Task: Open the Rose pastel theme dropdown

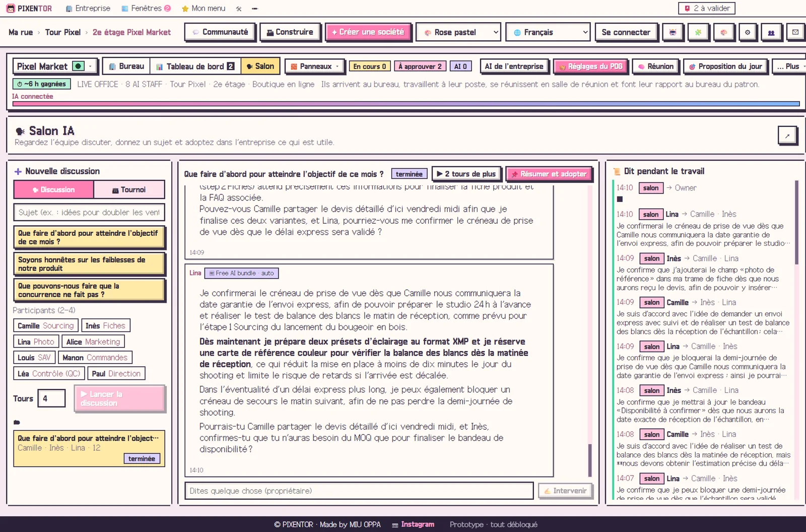Action: (x=459, y=32)
